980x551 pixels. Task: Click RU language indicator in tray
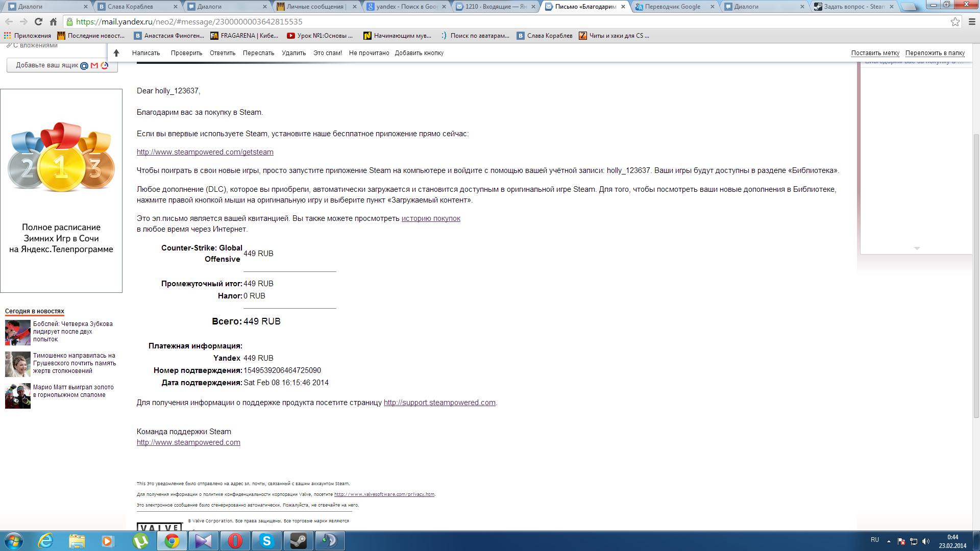[875, 540]
